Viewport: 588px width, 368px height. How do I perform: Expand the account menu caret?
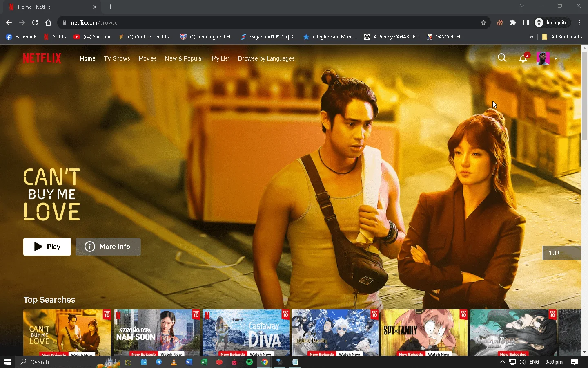coord(556,58)
